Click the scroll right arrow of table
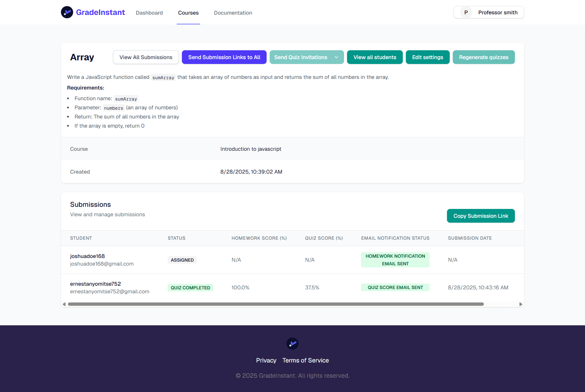 click(x=521, y=304)
